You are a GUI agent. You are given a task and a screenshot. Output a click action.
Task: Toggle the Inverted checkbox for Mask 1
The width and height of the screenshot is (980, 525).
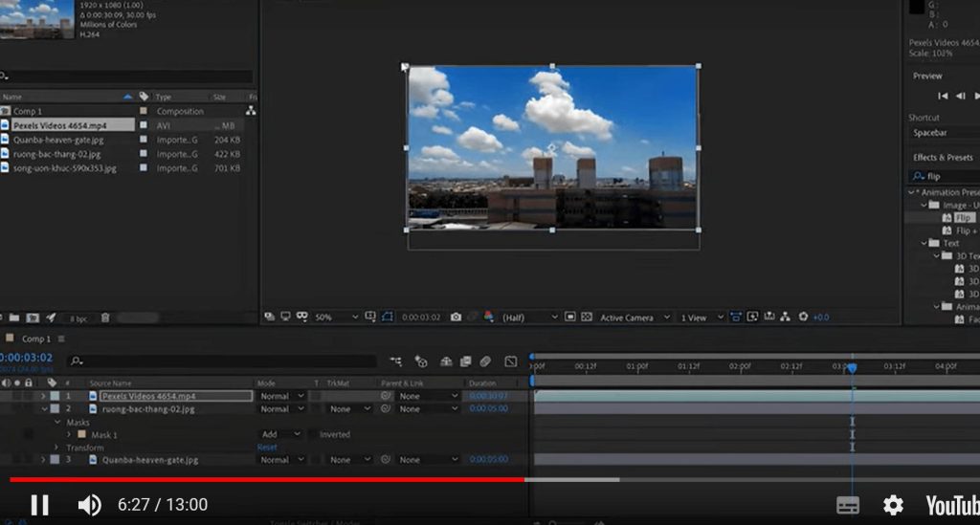tap(313, 434)
